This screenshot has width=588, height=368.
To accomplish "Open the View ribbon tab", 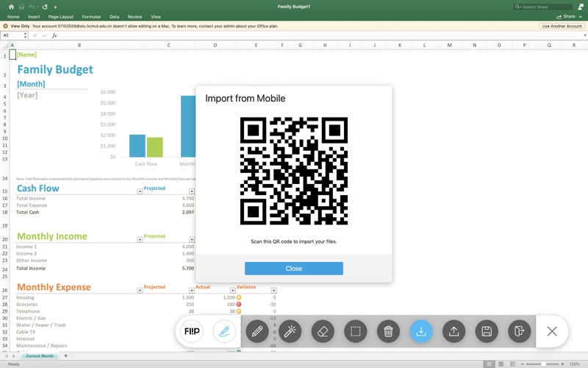I will (156, 17).
